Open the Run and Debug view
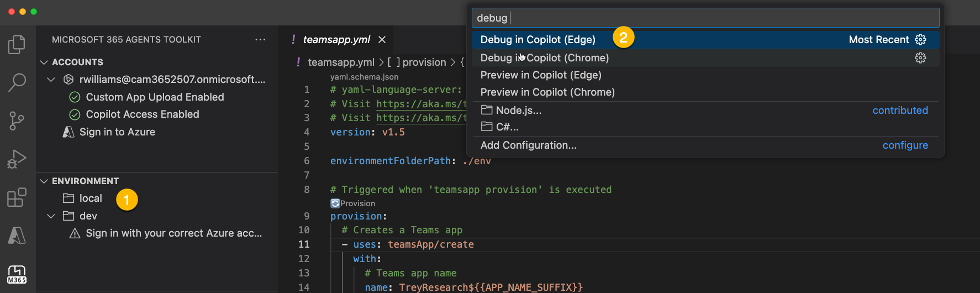Viewport: 980px width, 293px height. pos(17,159)
